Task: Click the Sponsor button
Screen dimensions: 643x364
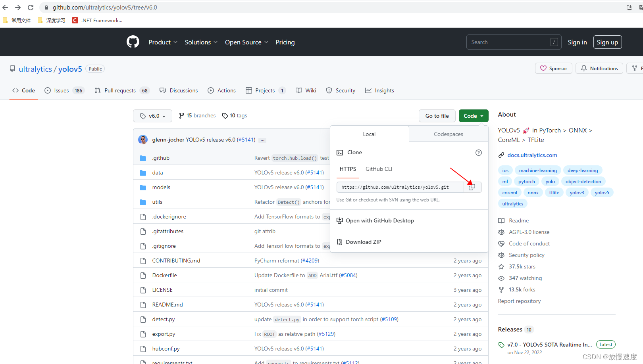Action: [x=554, y=69]
